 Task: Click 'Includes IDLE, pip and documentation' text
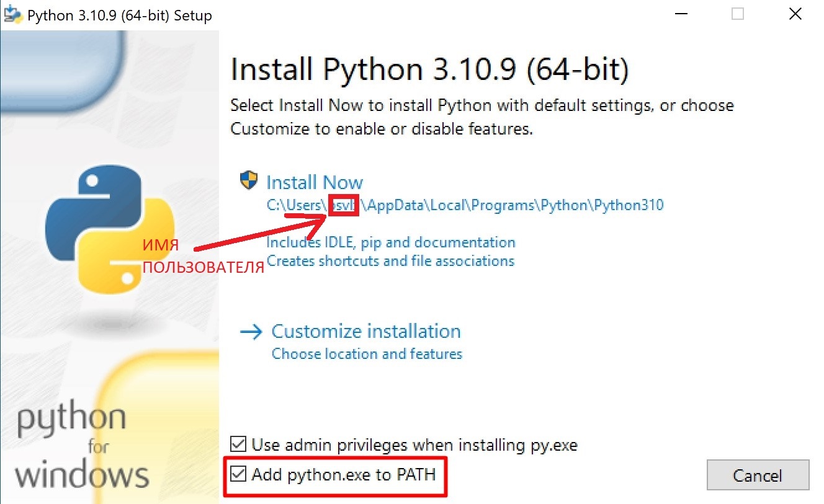click(391, 242)
